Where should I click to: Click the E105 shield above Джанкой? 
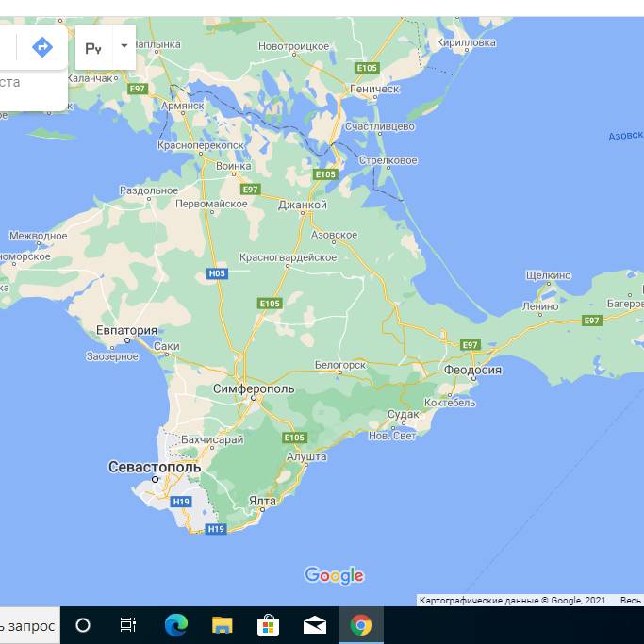(325, 174)
